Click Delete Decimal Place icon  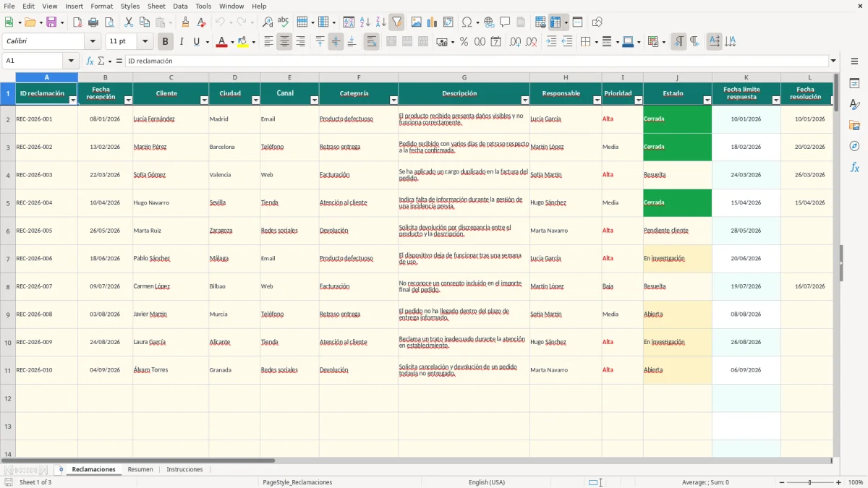(x=532, y=42)
